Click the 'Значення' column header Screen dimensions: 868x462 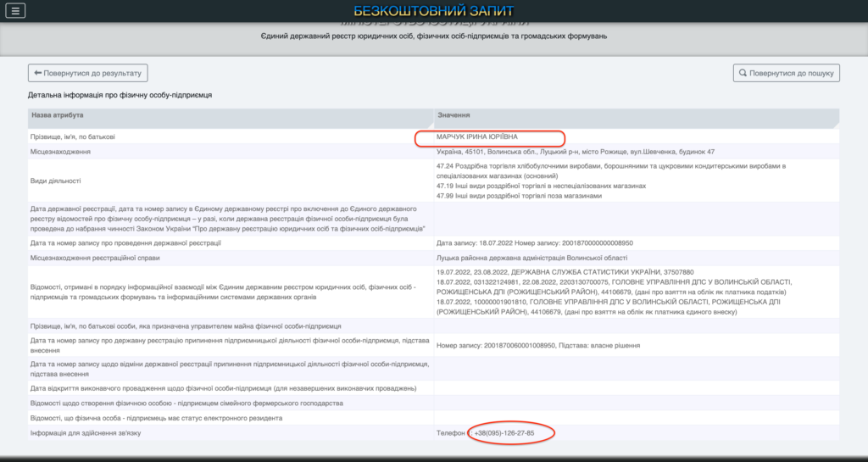coord(453,114)
